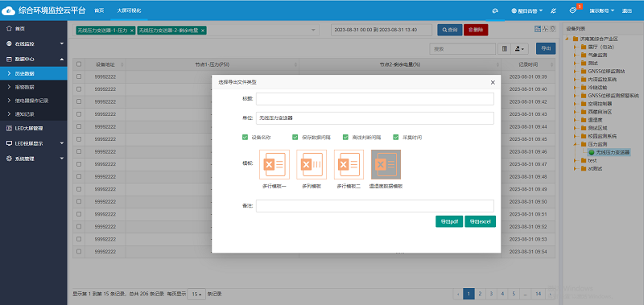Click the cloud logo in top-left

click(8, 10)
